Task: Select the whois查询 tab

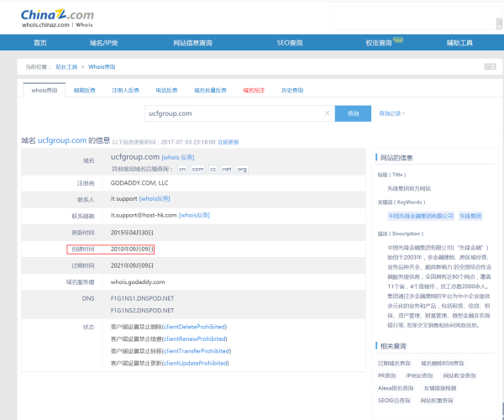Action: coord(45,90)
